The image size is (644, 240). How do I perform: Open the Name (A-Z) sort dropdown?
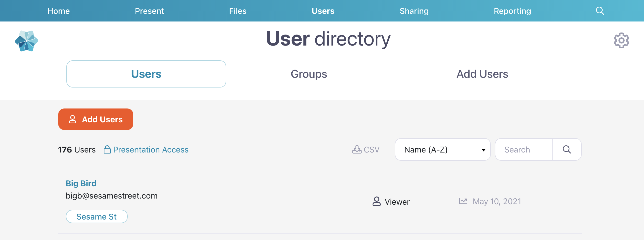pyautogui.click(x=443, y=149)
